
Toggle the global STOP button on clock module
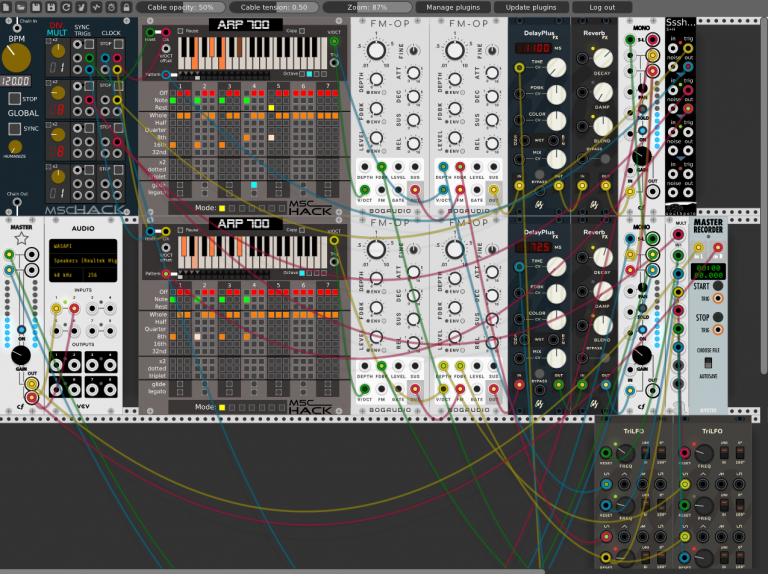pyautogui.click(x=14, y=98)
